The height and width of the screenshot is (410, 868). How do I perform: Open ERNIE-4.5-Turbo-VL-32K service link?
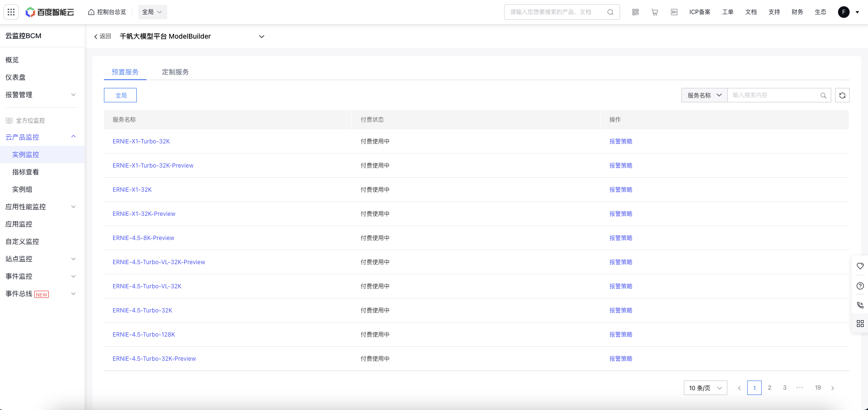click(147, 286)
